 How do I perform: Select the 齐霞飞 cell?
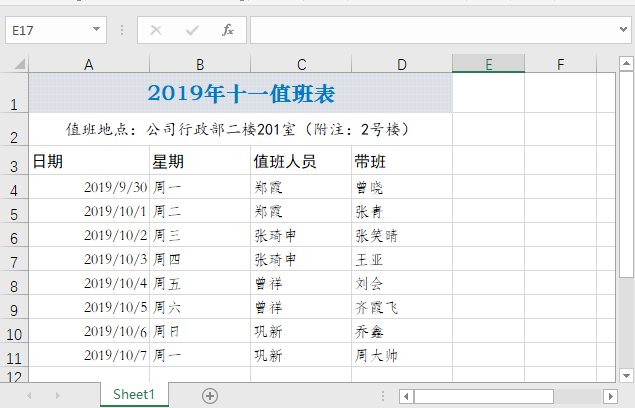(402, 307)
